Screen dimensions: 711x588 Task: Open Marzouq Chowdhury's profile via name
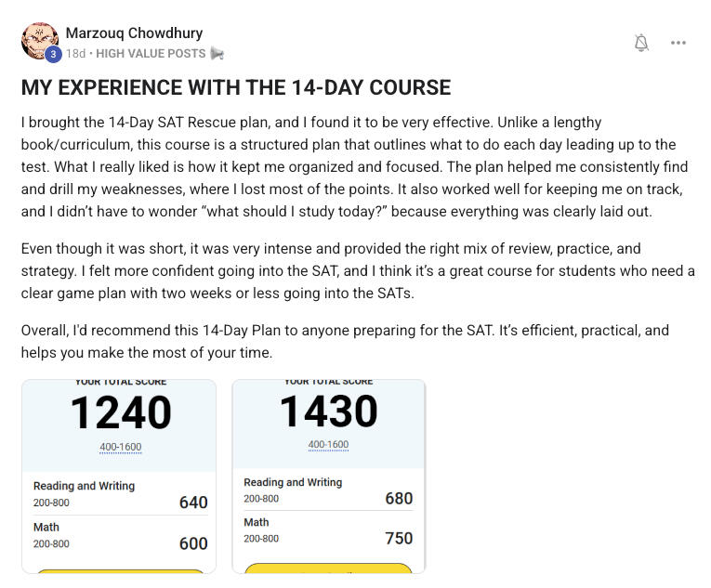tap(134, 33)
